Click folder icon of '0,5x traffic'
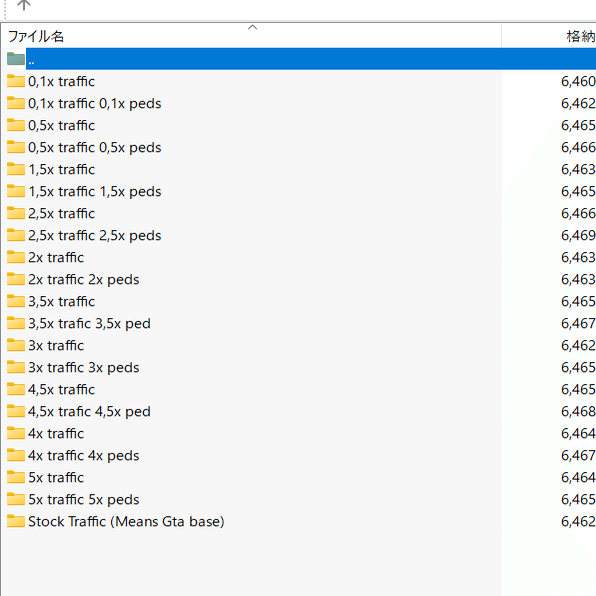This screenshot has height=596, width=596. coord(16,125)
